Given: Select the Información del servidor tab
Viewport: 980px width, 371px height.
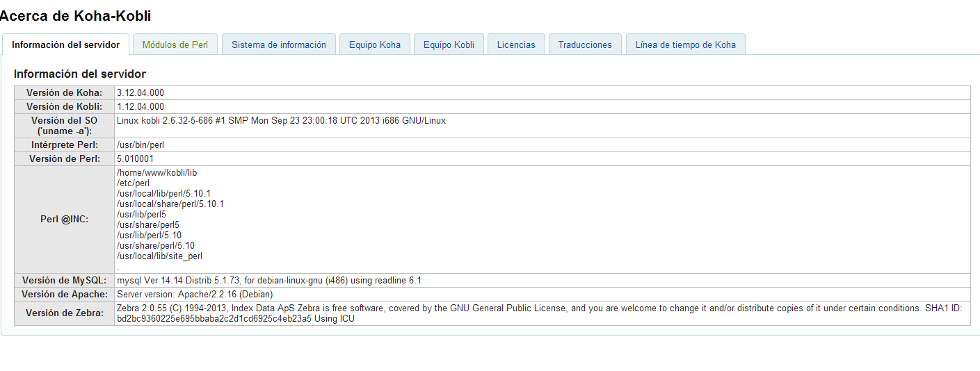Looking at the screenshot, I should pos(65,44).
